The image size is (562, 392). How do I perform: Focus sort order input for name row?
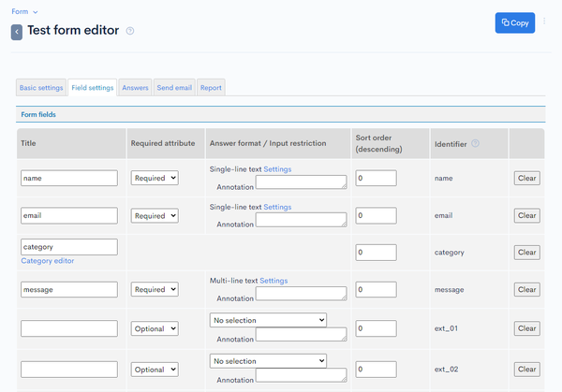tap(376, 178)
